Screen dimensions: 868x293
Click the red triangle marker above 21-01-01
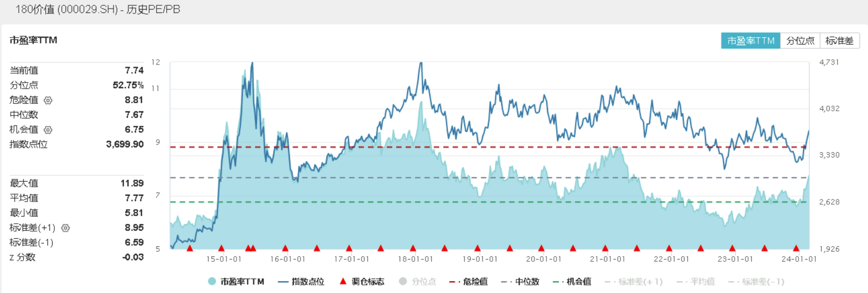605,248
